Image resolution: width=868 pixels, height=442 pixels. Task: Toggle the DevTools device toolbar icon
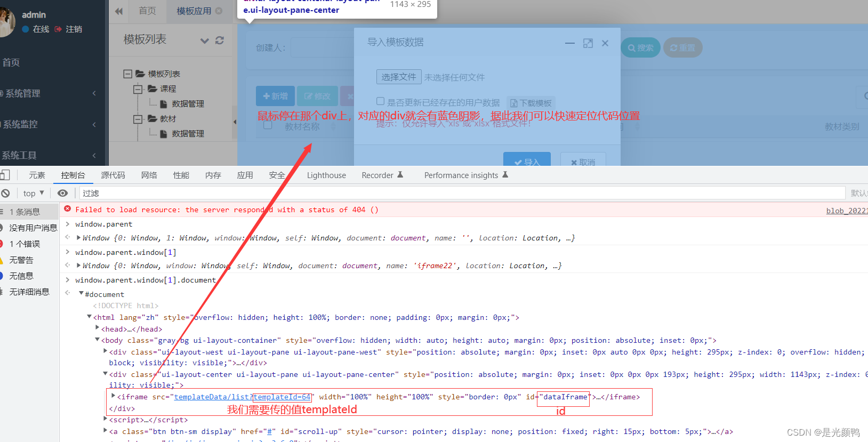coord(5,175)
